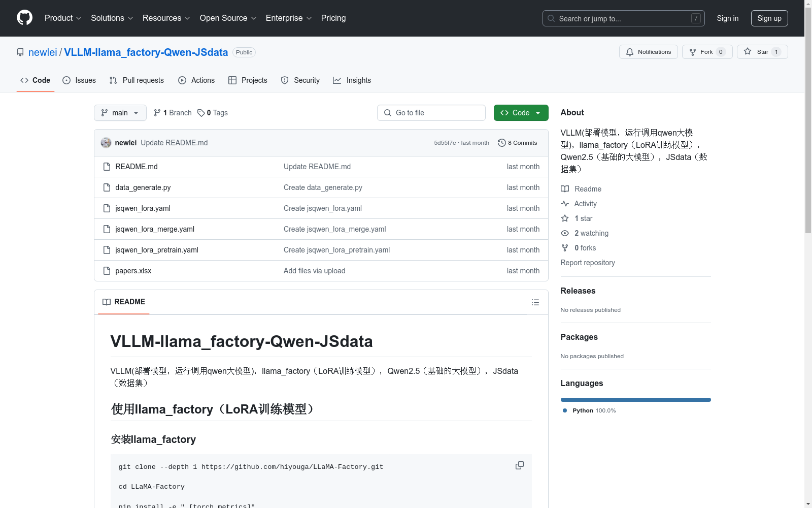Open the papers.xlsx file

click(x=133, y=271)
